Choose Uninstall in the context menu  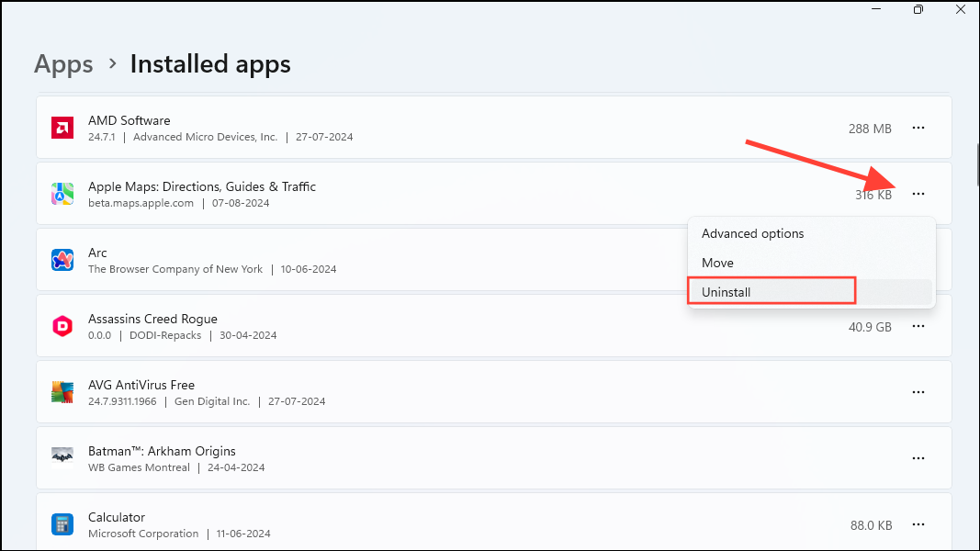tap(811, 292)
